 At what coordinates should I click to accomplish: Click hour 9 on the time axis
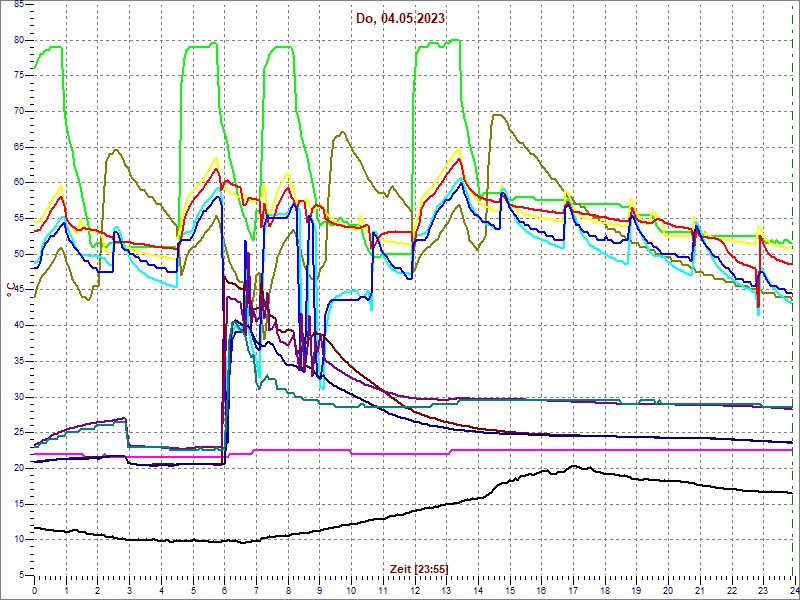319,590
